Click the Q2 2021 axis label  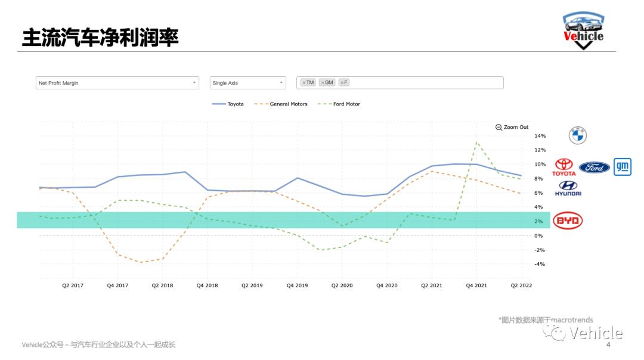tap(432, 285)
